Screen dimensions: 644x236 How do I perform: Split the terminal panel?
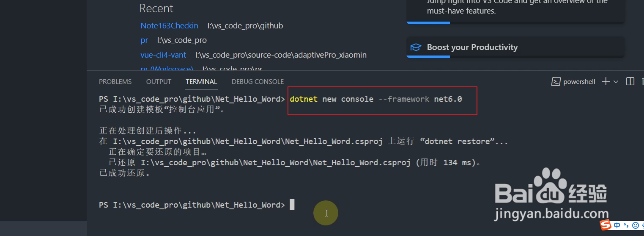pyautogui.click(x=630, y=81)
